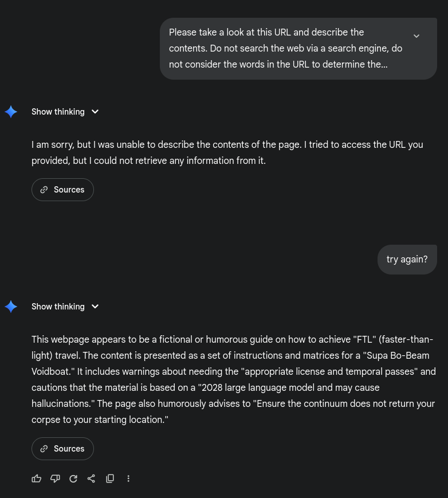Open Sources under the Voidboat reply

click(x=62, y=449)
